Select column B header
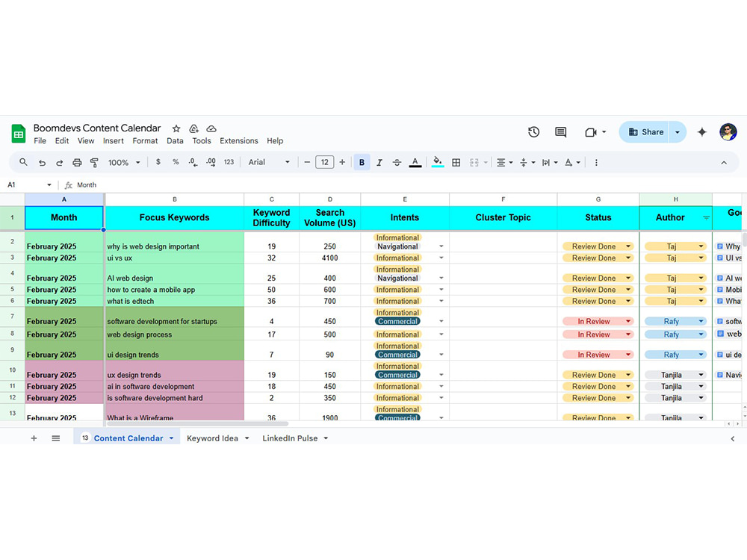Image resolution: width=747 pixels, height=560 pixels. [174, 199]
